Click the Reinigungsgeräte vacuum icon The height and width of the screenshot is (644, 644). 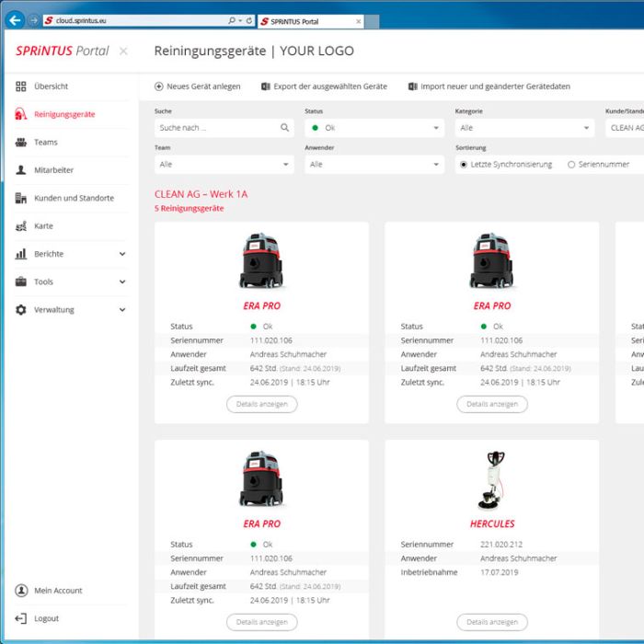[20, 114]
